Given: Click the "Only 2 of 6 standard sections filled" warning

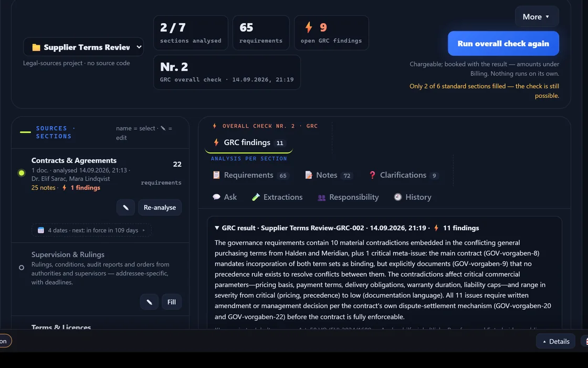Looking at the screenshot, I should click(484, 91).
